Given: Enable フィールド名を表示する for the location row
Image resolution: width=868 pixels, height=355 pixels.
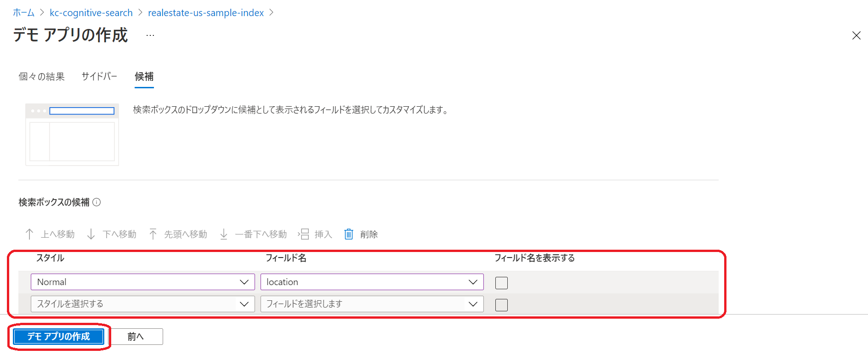Looking at the screenshot, I should (501, 283).
